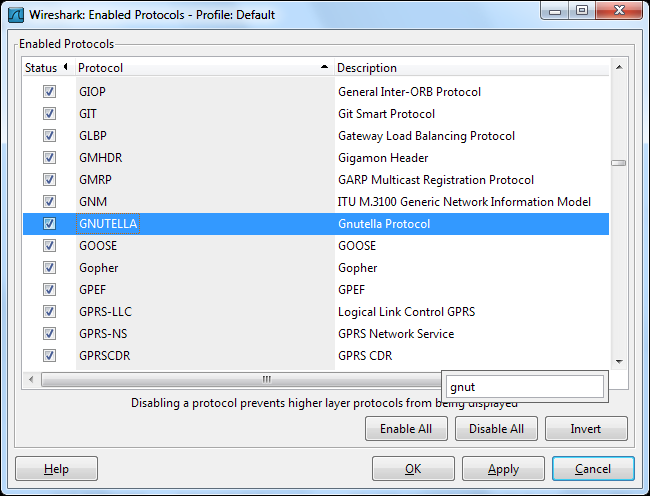Toggle the GIT protocol checkbox
The image size is (650, 496).
coord(49,114)
